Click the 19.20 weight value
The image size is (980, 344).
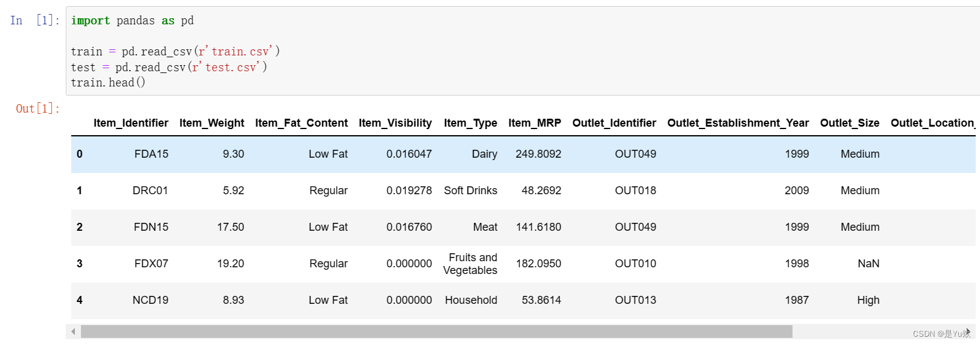coord(231,264)
